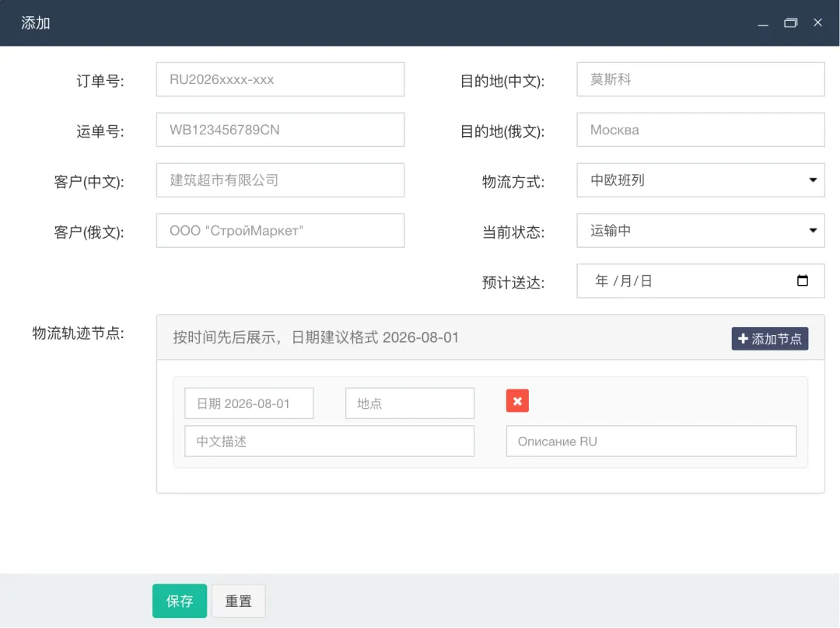Focus the 客户(俄文) input field
The height and width of the screenshot is (628, 840).
(x=280, y=231)
